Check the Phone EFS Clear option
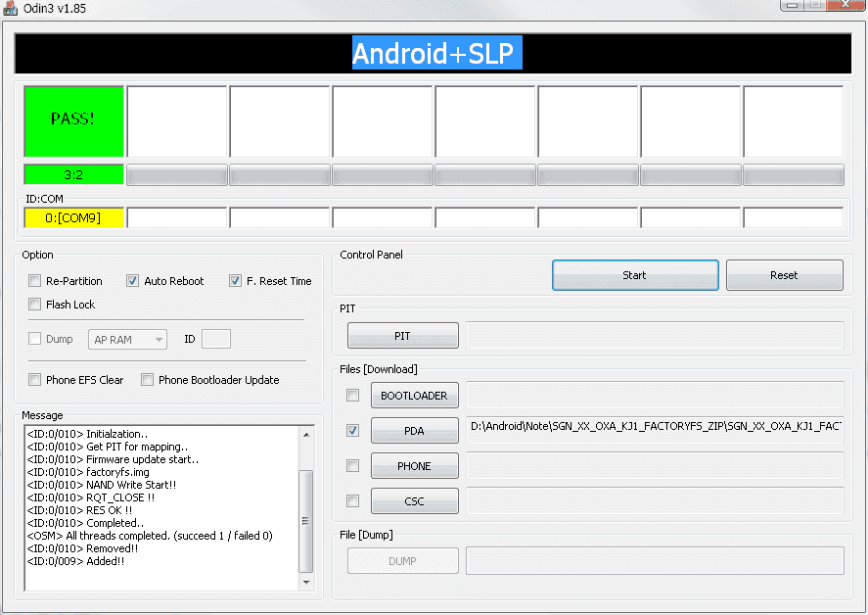The image size is (868, 615). pos(35,380)
